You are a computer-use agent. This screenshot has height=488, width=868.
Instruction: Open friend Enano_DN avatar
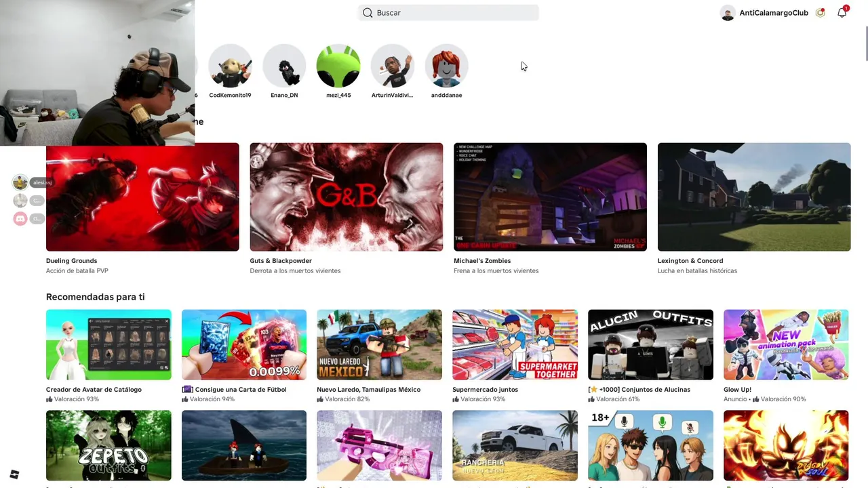(284, 66)
